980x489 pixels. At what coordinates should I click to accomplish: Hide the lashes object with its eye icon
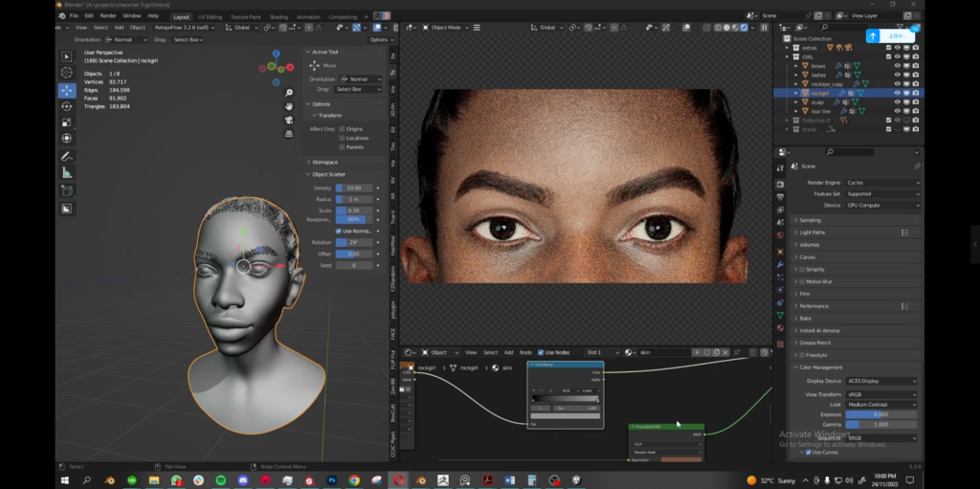coord(897,75)
